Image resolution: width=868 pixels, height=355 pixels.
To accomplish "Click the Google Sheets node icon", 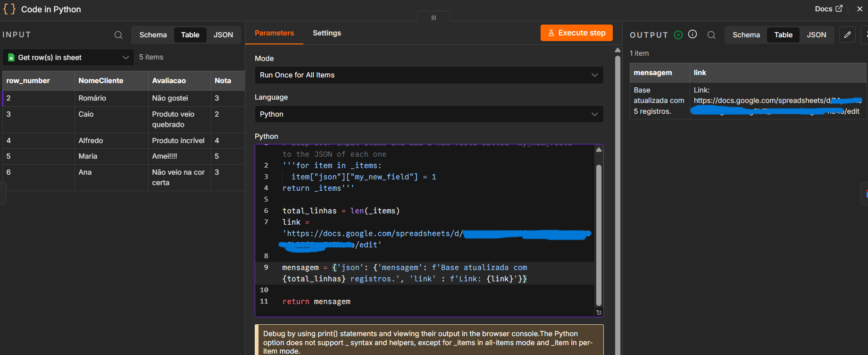I will tap(11, 58).
